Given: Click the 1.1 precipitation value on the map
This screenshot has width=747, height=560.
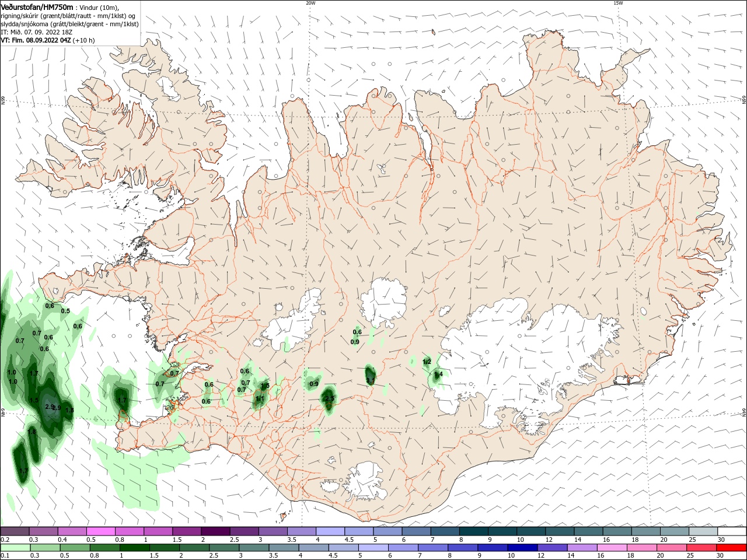Looking at the screenshot, I should [x=260, y=400].
